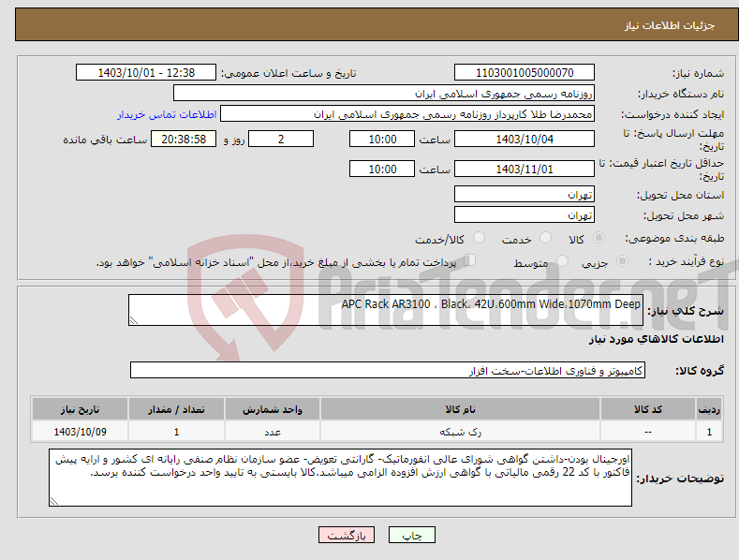The width and height of the screenshot is (739, 560).
Task: Click the تعداد / مقدار column header
Action: tap(176, 409)
